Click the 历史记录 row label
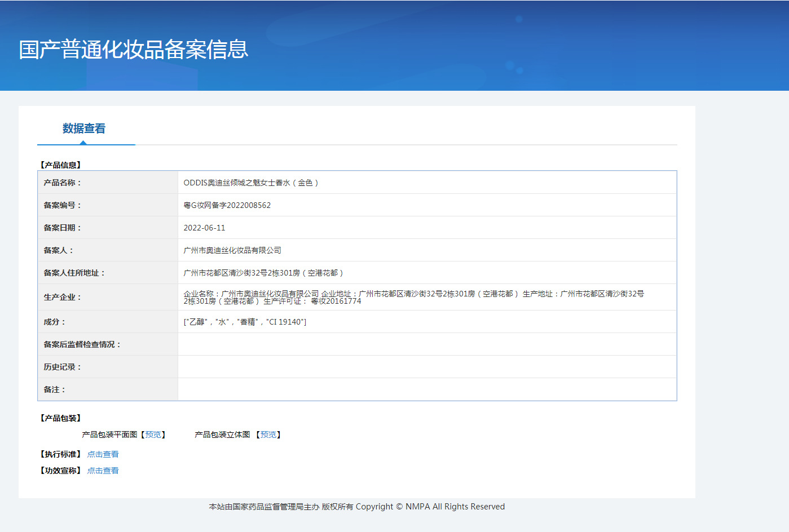The image size is (789, 532). click(x=63, y=367)
